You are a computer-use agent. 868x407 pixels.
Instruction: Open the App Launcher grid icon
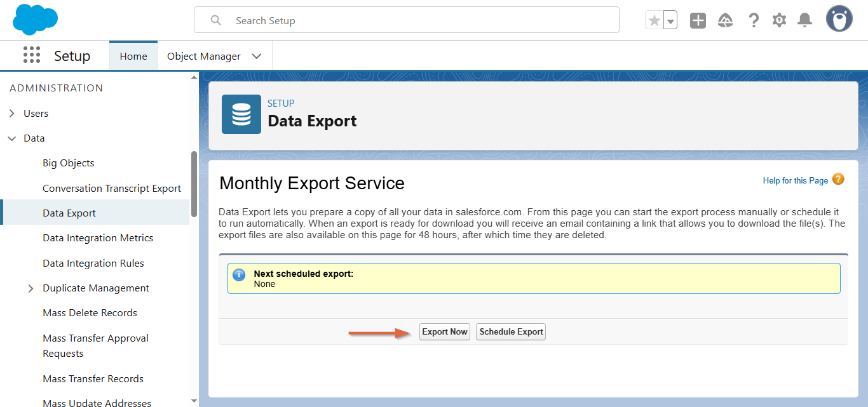(x=32, y=55)
